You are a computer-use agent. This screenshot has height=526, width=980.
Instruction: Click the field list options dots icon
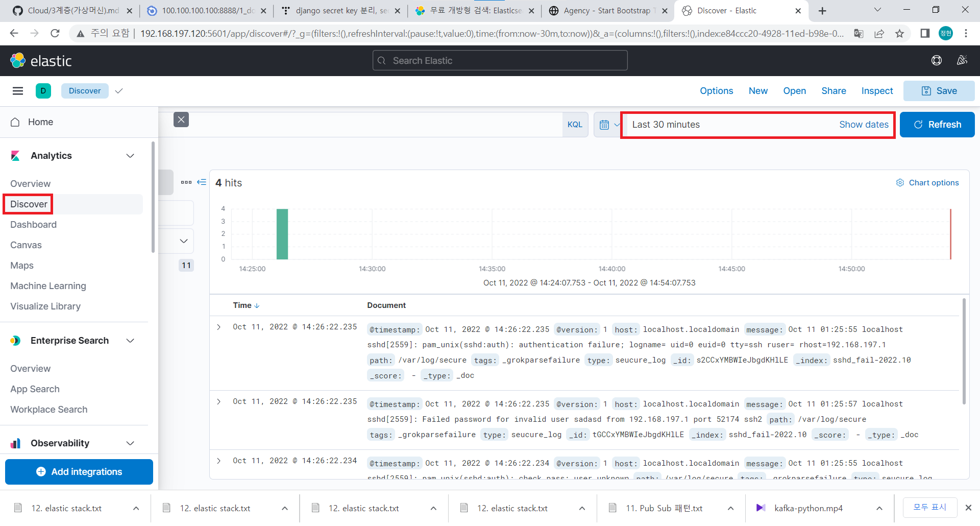(x=186, y=182)
